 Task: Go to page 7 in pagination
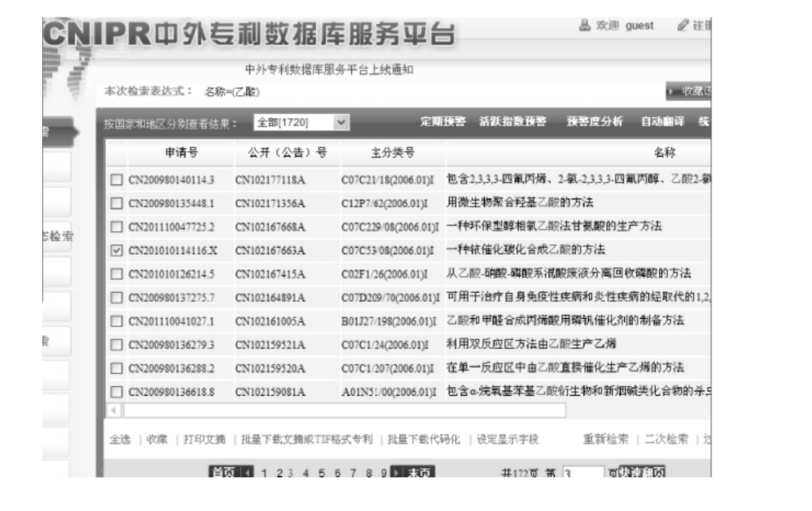[353, 473]
